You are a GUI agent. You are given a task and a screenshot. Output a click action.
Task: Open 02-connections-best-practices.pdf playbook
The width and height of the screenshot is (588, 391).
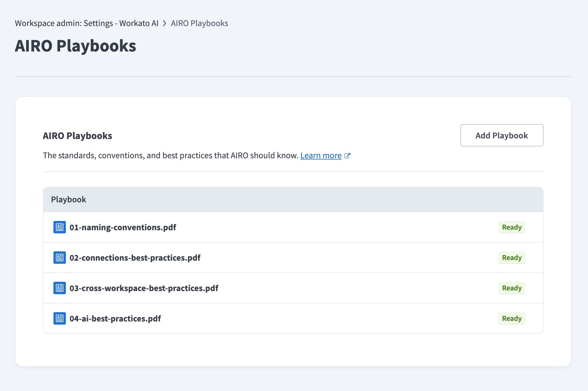135,258
